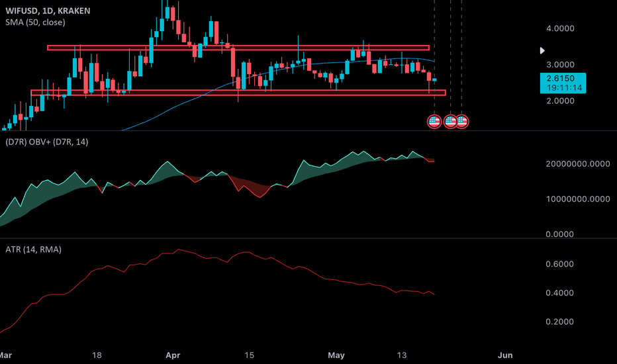Screen dimensions: 617x364
Task: Select the SMA (50, close) indicator label
Action: (35, 23)
